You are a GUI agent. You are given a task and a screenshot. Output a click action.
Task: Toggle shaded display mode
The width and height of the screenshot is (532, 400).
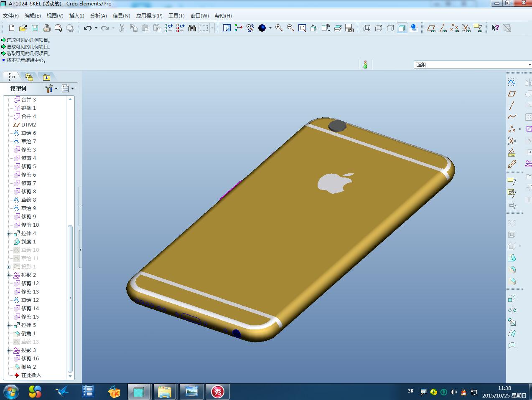pos(402,28)
